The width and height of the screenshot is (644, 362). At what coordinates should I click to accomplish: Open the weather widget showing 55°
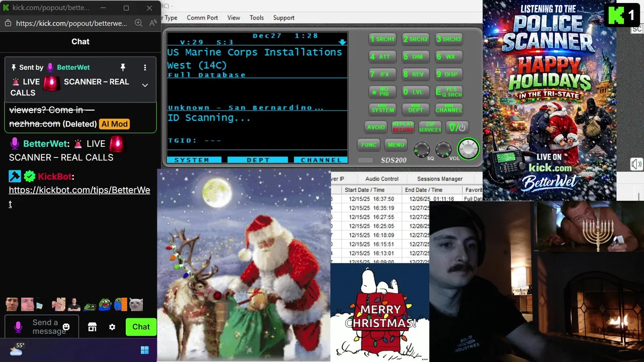pos(17,349)
